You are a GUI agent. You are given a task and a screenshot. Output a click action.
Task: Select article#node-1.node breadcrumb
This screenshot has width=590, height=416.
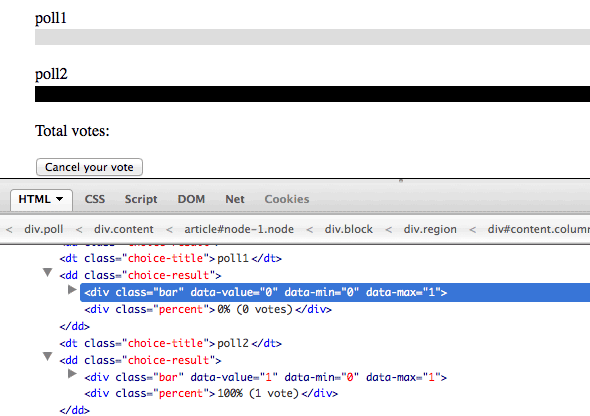pos(239,229)
